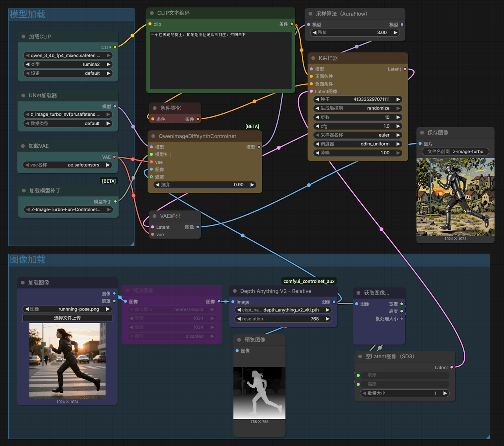Viewport: 504px width, 446px height.
Task: Collapse the K采样器 node via its header dot
Action: pos(313,58)
